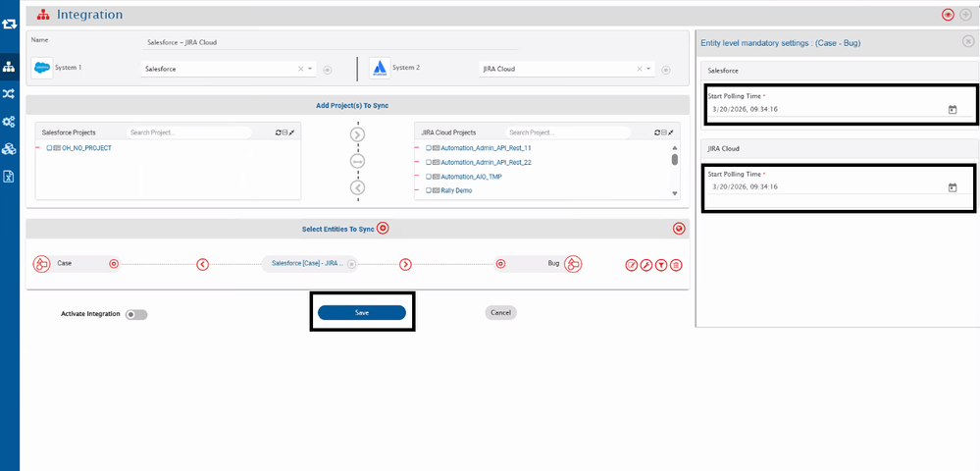Click the right-arrow project sync direction button
The image size is (980, 471).
tap(357, 134)
